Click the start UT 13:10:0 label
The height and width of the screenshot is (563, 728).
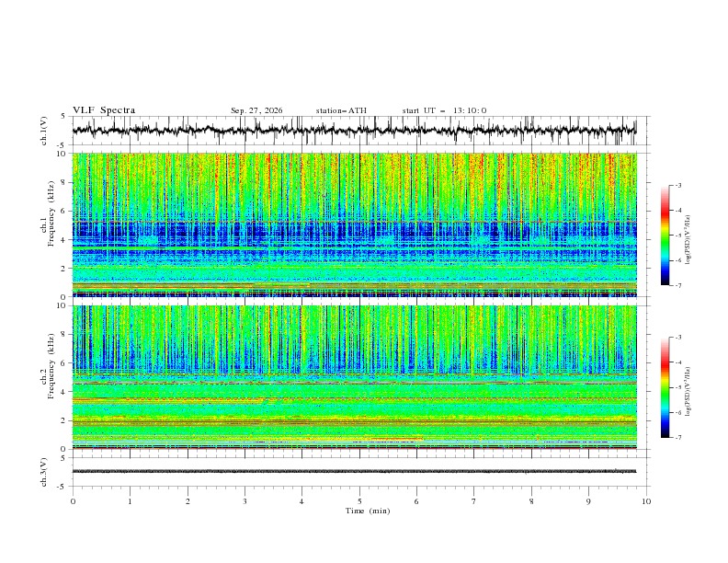coord(444,110)
